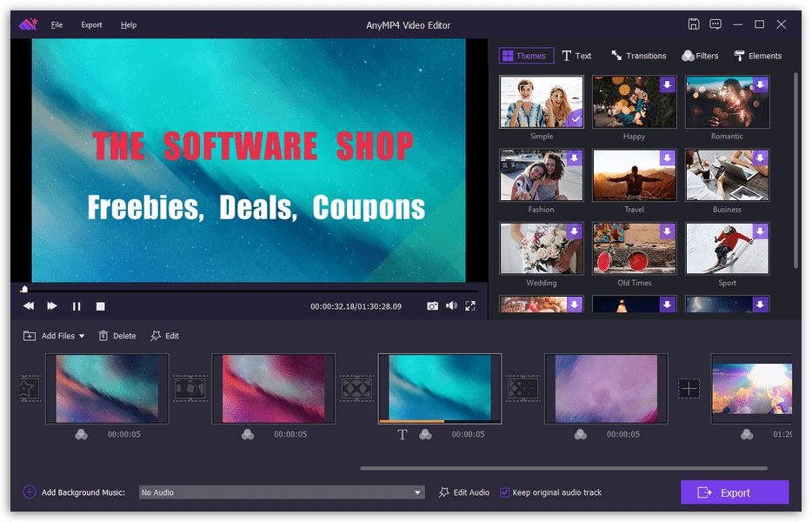Click transition between third and fourth clips

coord(523,388)
